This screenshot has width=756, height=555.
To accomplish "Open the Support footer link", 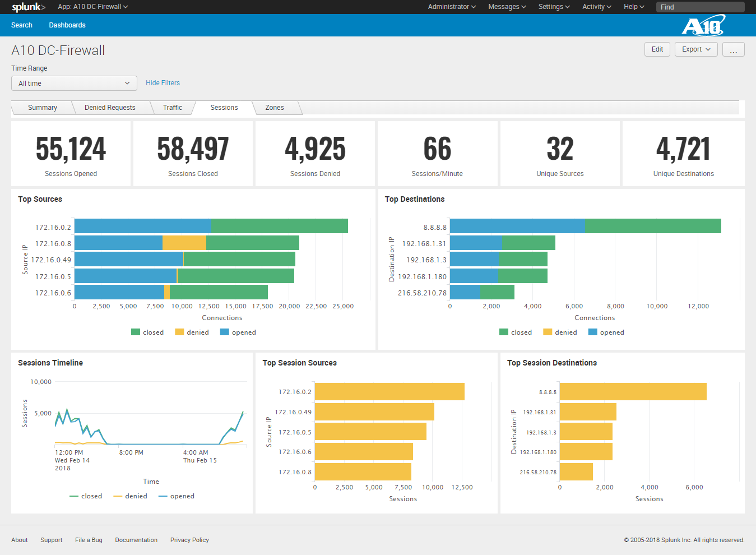I will tap(52, 540).
